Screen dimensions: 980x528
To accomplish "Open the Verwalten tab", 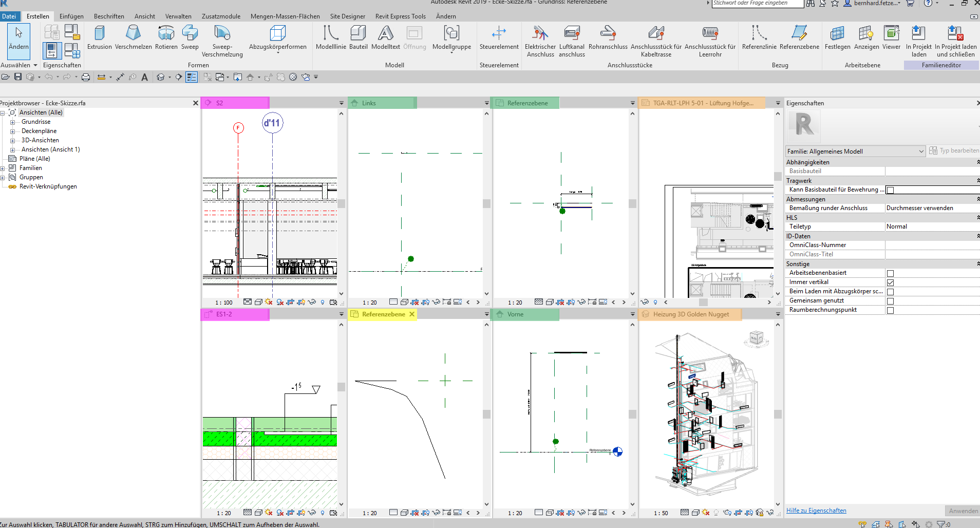I will click(x=178, y=16).
